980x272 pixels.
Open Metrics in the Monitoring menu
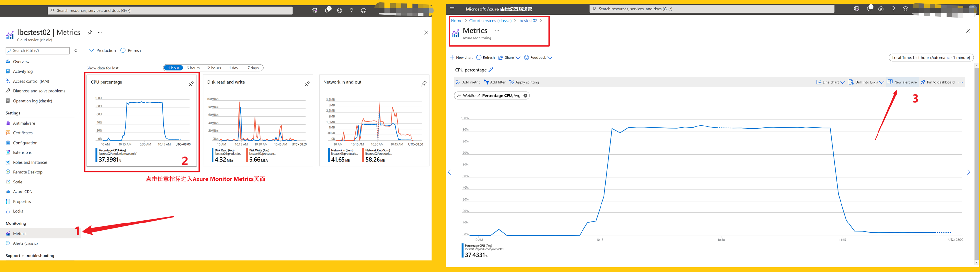20,234
